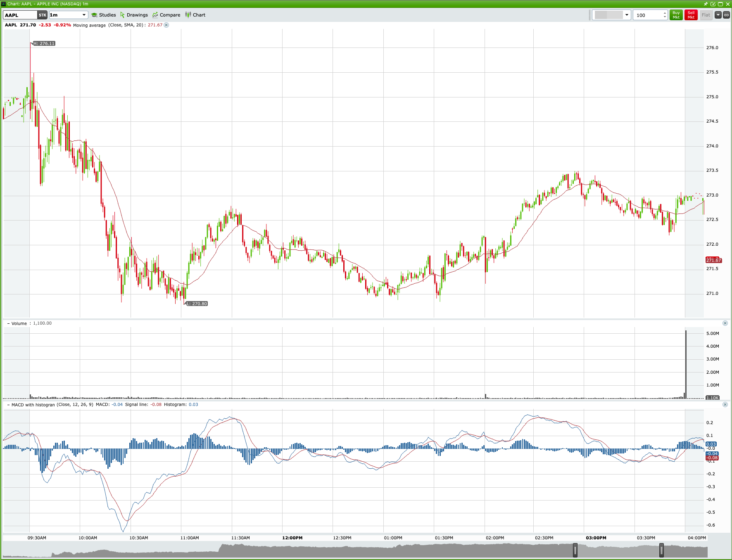Click the Buy Mkt button
Image resolution: width=732 pixels, height=560 pixels.
[676, 15]
